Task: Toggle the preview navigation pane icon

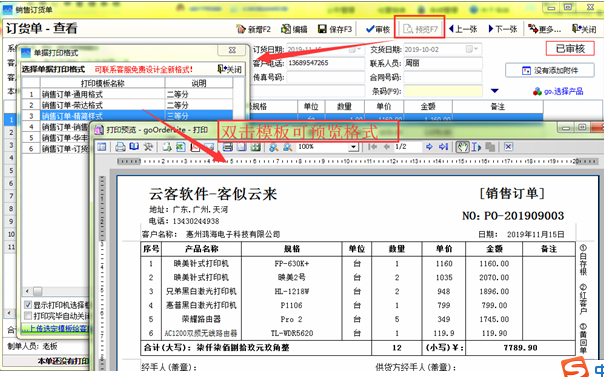Action: pos(101,147)
